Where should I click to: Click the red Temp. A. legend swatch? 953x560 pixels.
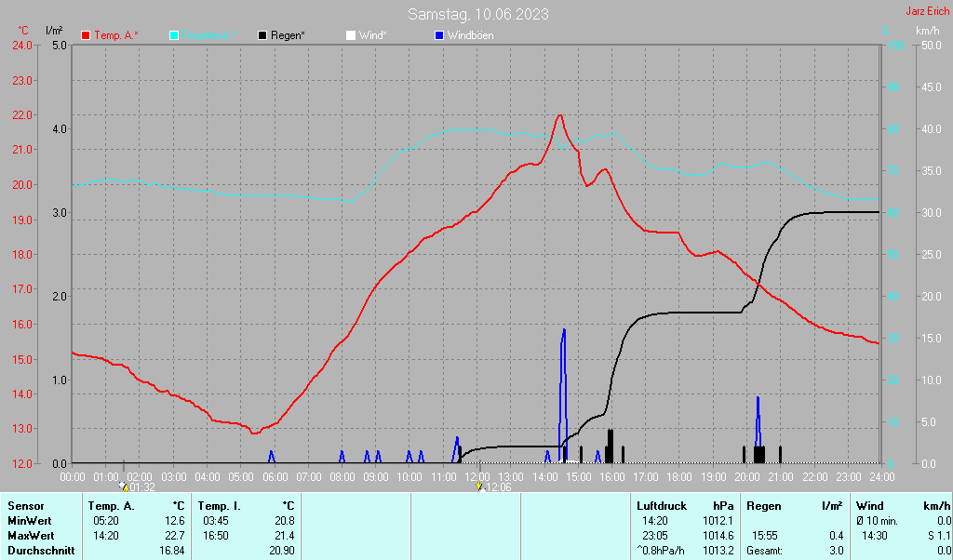(86, 36)
